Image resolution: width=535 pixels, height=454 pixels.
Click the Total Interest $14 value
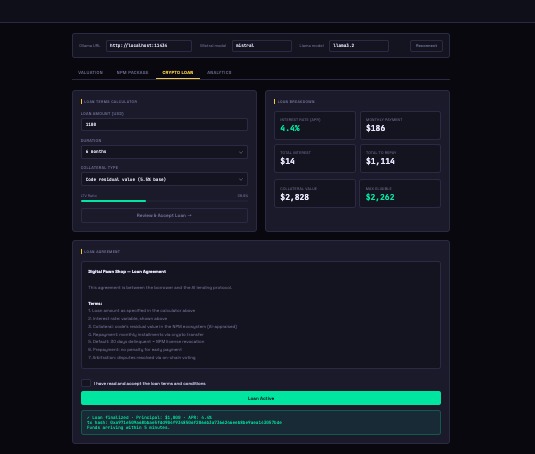(287, 161)
